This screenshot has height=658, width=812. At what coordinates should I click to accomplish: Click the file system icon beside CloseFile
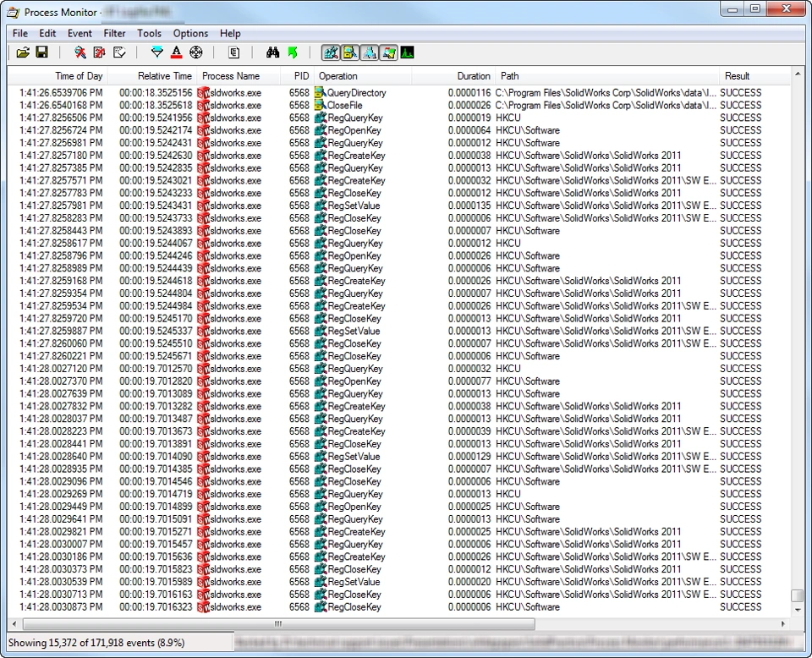(x=321, y=105)
